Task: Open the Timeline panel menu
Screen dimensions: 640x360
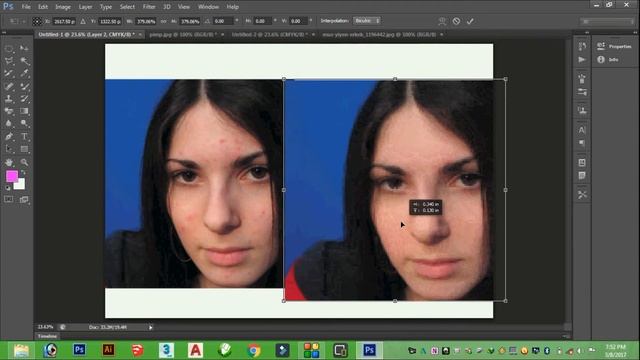Action: 566,336
